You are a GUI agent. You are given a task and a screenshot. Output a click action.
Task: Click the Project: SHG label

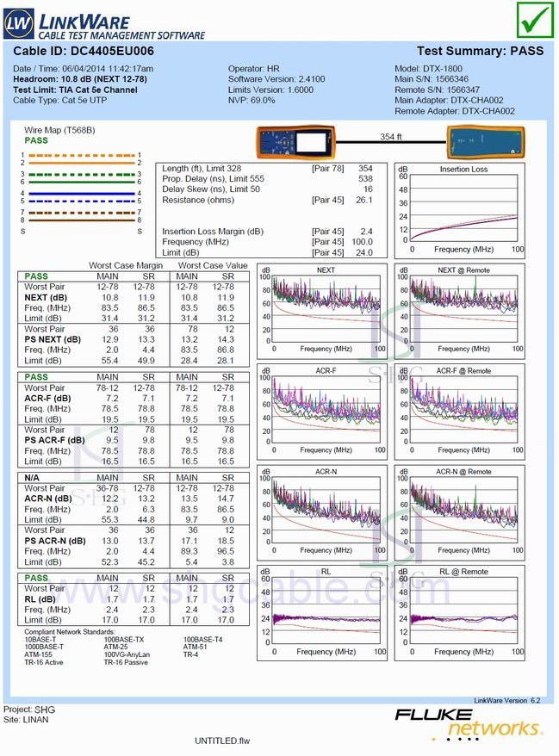point(29,710)
